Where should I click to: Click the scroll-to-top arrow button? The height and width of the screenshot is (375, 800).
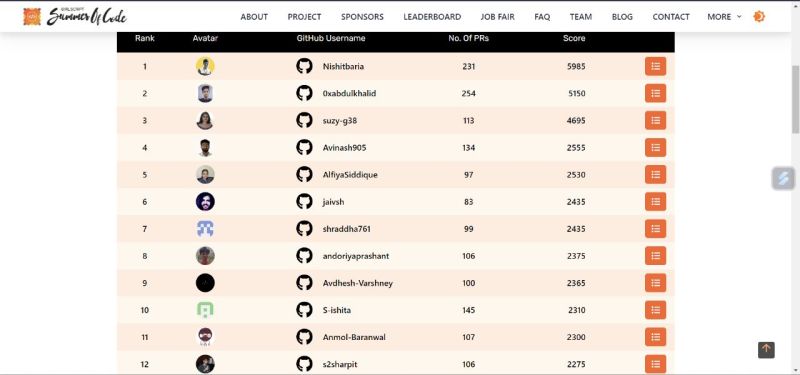[766, 350]
